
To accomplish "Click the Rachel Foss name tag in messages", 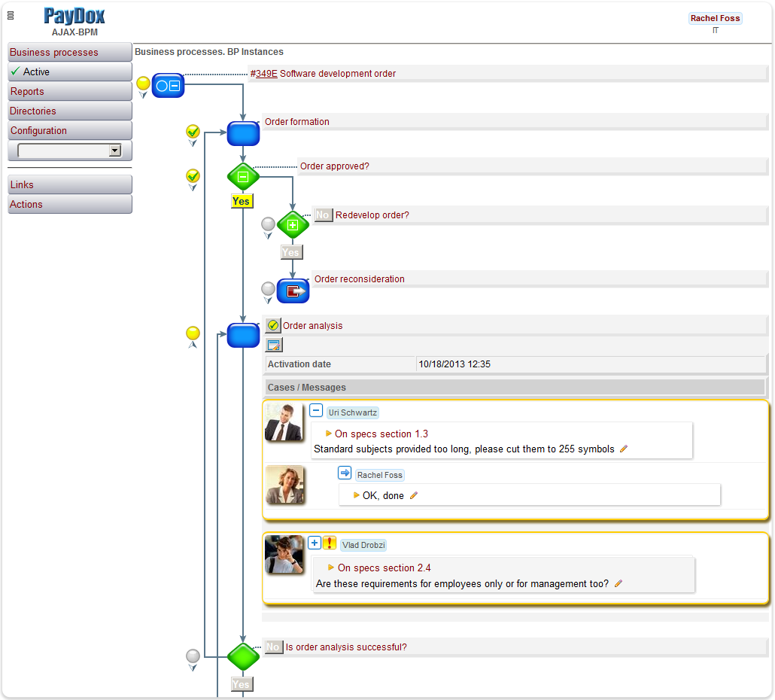I will (x=379, y=475).
